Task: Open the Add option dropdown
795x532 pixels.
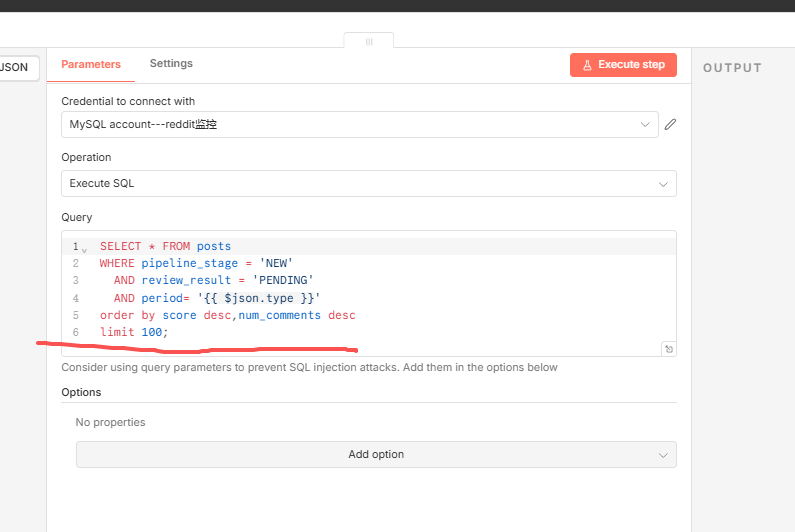Action: (375, 455)
